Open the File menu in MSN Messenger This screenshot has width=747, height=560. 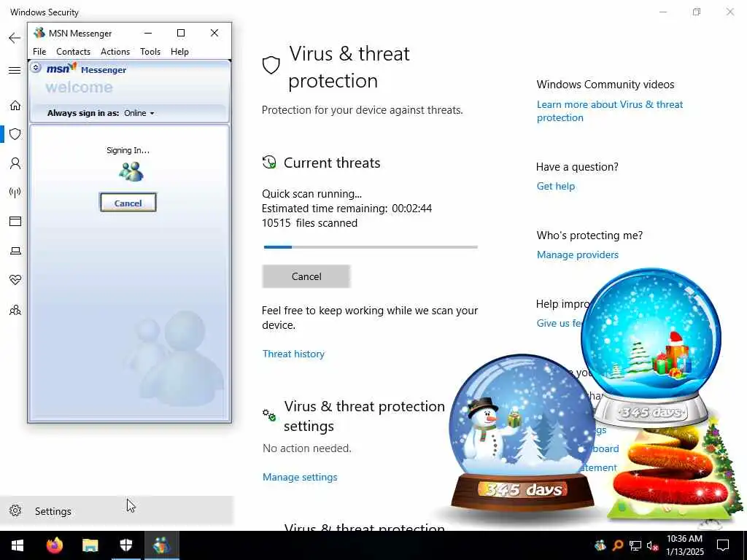[39, 52]
